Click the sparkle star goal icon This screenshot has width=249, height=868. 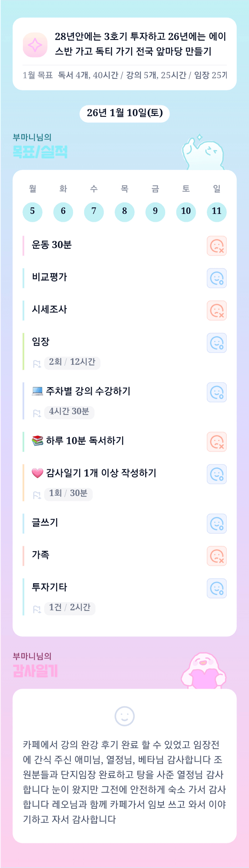[35, 45]
